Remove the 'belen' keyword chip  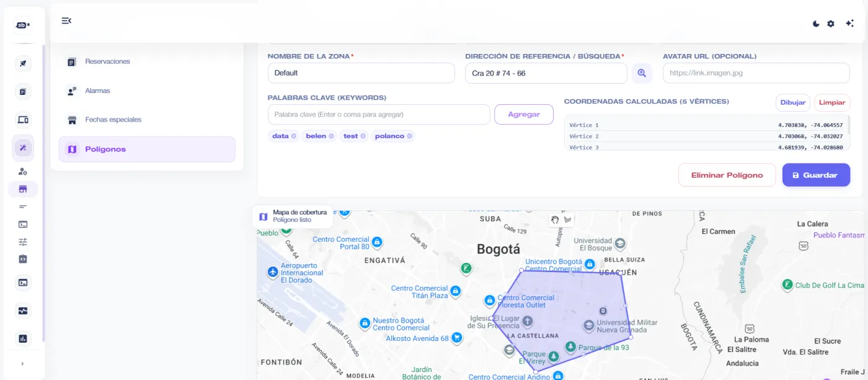(331, 136)
